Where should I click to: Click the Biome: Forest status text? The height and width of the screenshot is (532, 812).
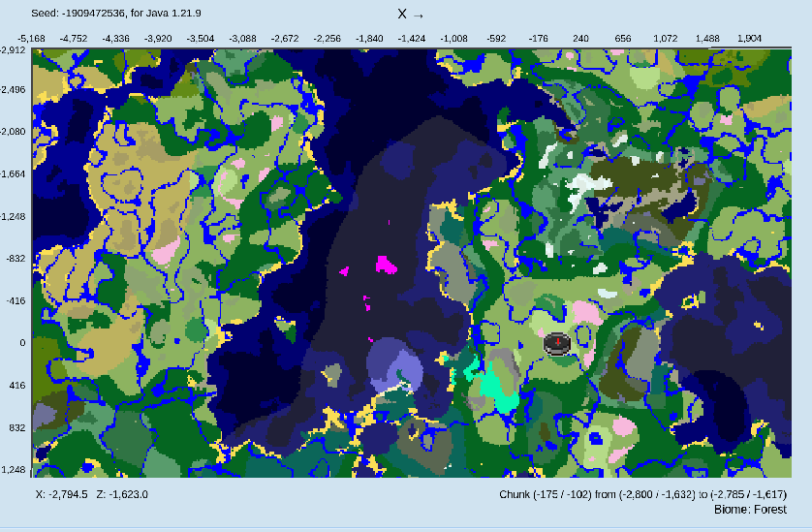coord(750,509)
